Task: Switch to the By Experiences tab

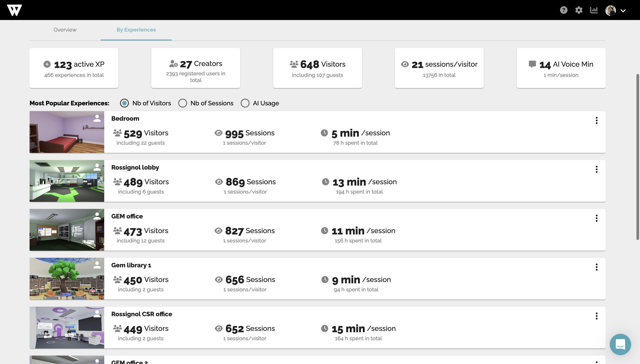Action: click(136, 30)
